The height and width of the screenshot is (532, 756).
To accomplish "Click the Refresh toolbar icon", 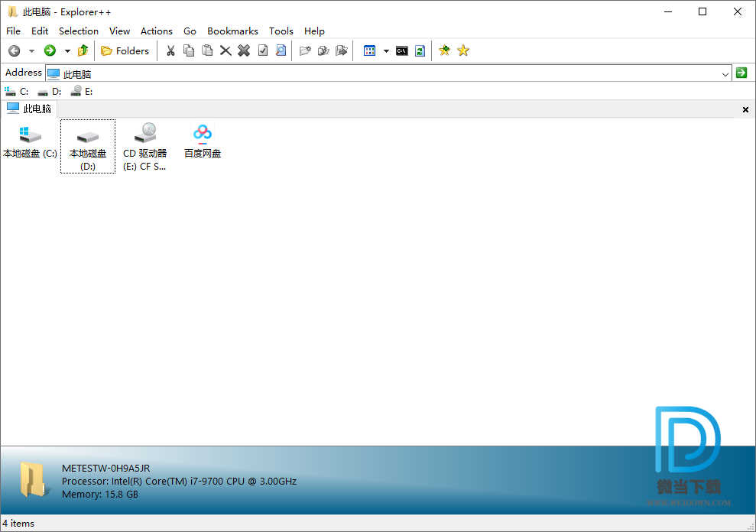I will (420, 51).
